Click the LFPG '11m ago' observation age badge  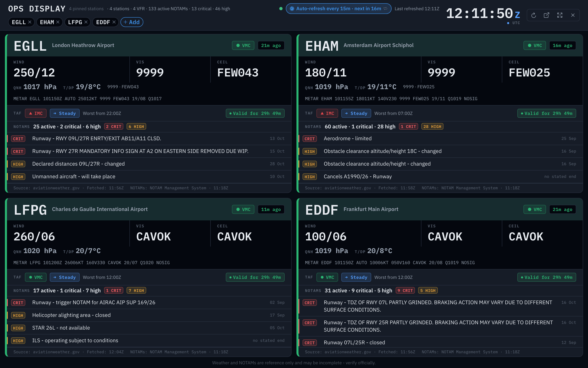pyautogui.click(x=271, y=210)
